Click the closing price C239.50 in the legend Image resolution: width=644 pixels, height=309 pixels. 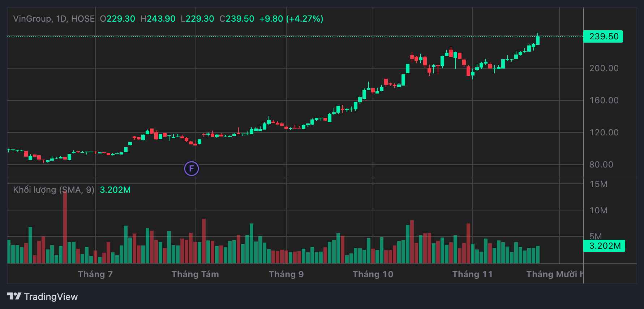pyautogui.click(x=237, y=19)
